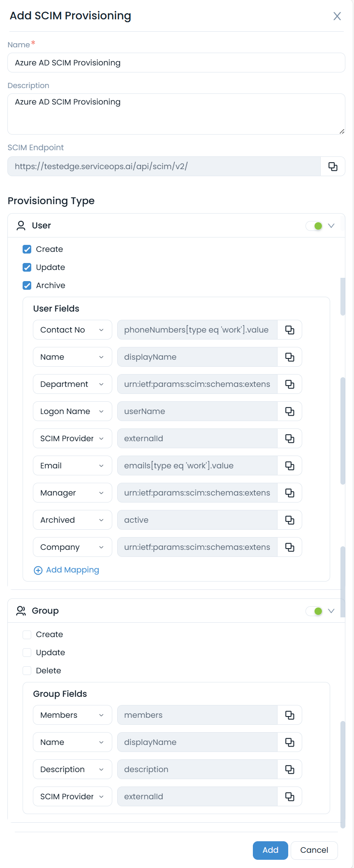Copy the Group members mapping value
The width and height of the screenshot is (354, 868).
click(x=290, y=715)
